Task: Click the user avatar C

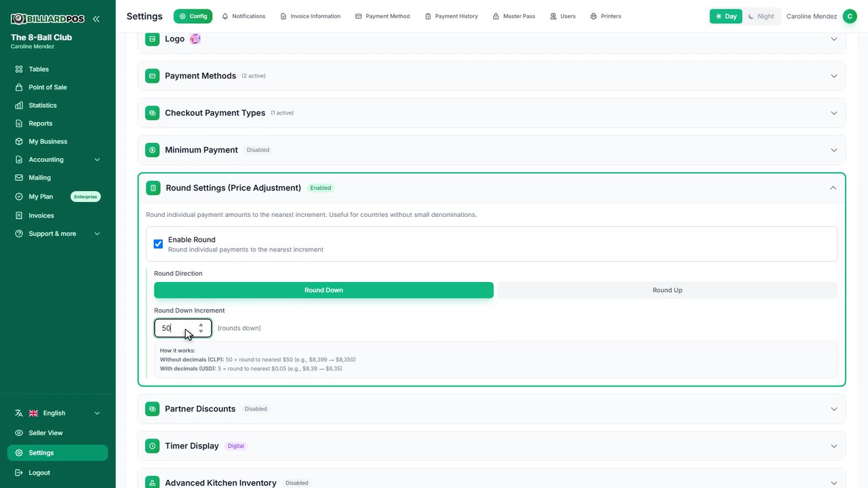Action: point(850,16)
